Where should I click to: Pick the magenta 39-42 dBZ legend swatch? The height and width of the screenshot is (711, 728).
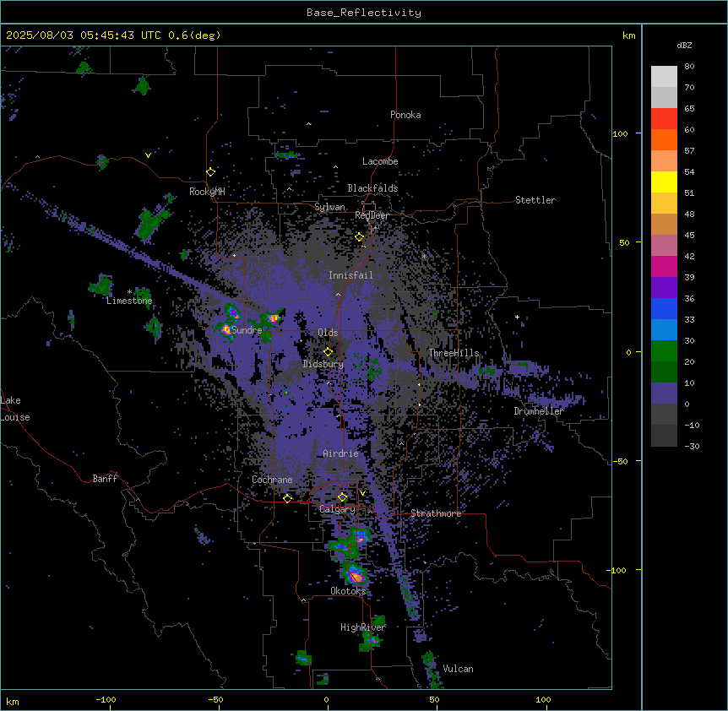pyautogui.click(x=664, y=267)
